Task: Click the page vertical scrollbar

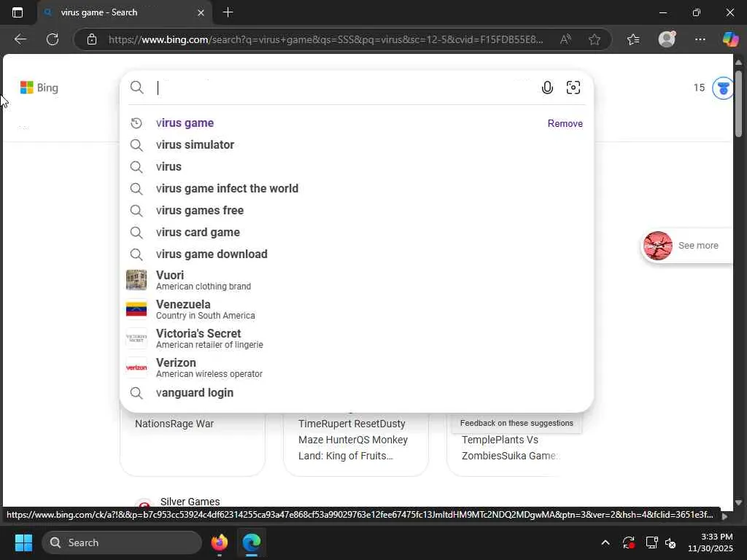Action: click(x=738, y=102)
